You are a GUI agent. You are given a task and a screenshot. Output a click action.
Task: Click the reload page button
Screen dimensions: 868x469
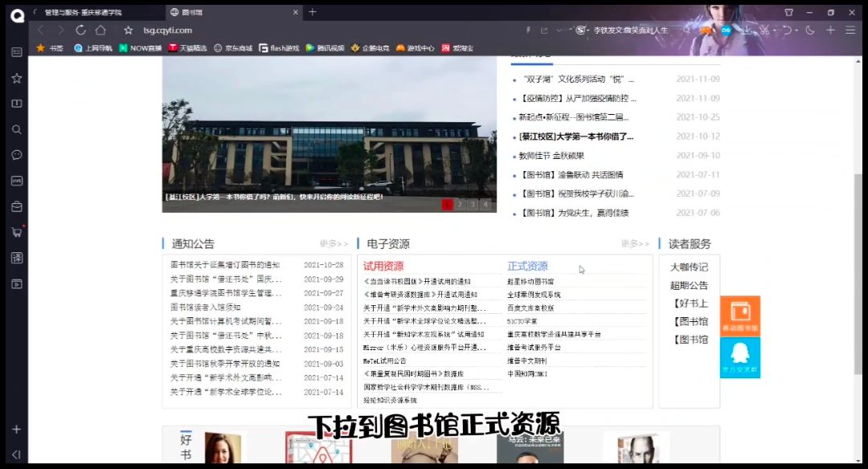click(80, 30)
